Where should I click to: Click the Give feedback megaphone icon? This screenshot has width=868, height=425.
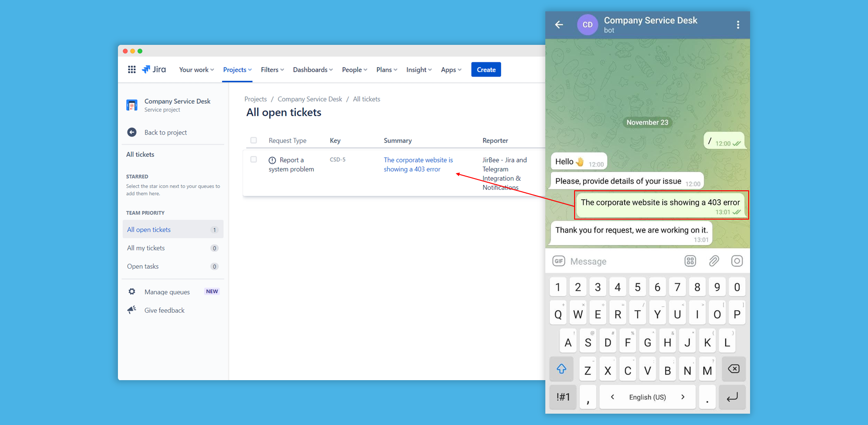pyautogui.click(x=132, y=310)
